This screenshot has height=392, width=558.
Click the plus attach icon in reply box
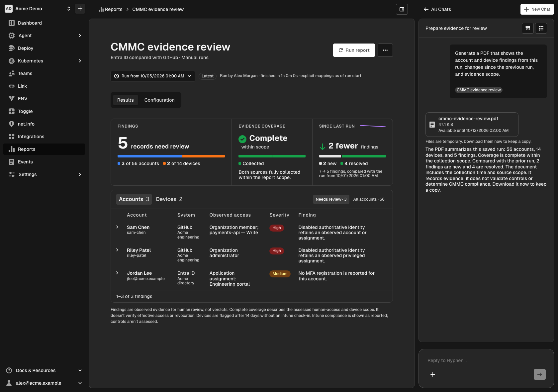click(433, 374)
